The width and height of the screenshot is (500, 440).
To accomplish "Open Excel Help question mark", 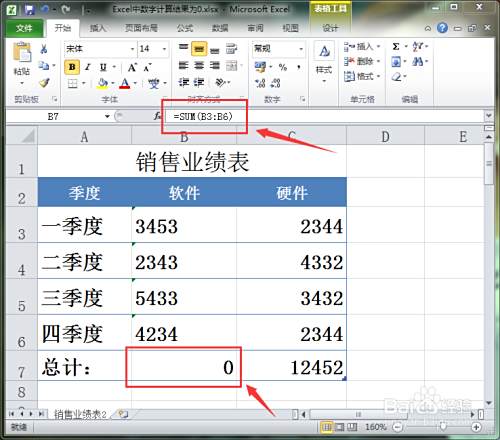I will tap(442, 28).
